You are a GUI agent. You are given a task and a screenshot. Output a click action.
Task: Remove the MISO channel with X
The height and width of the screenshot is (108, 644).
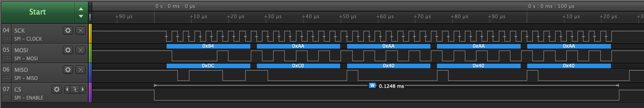(x=80, y=70)
